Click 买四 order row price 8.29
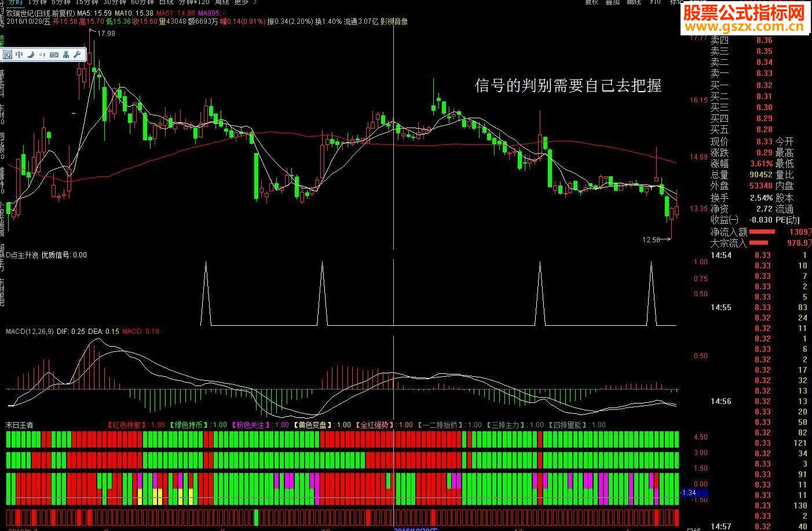812x531 pixels. coord(764,118)
